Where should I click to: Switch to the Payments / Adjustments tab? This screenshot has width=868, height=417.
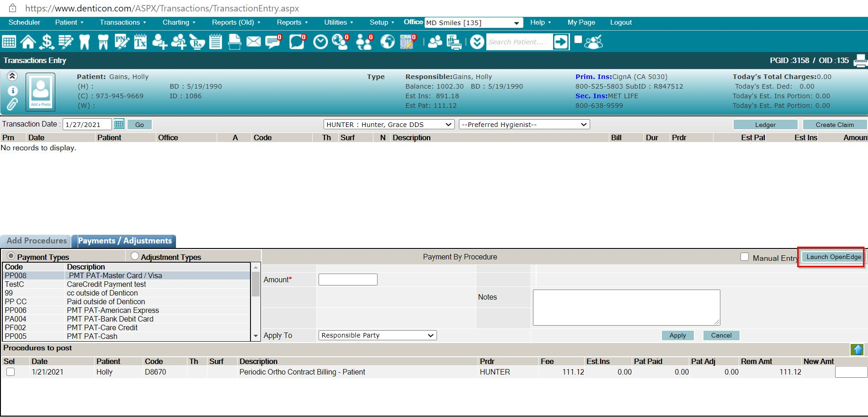coord(124,241)
